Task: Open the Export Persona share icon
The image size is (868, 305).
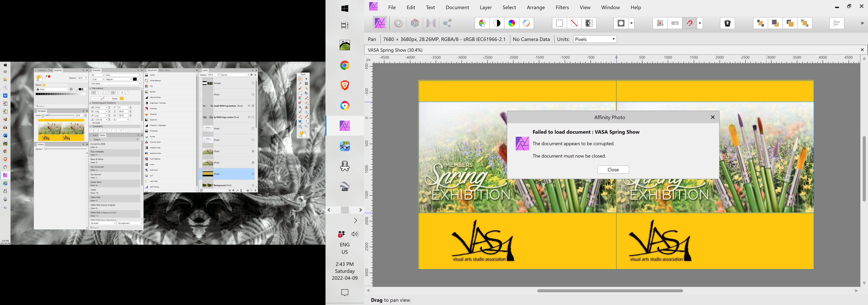Action: pyautogui.click(x=447, y=23)
